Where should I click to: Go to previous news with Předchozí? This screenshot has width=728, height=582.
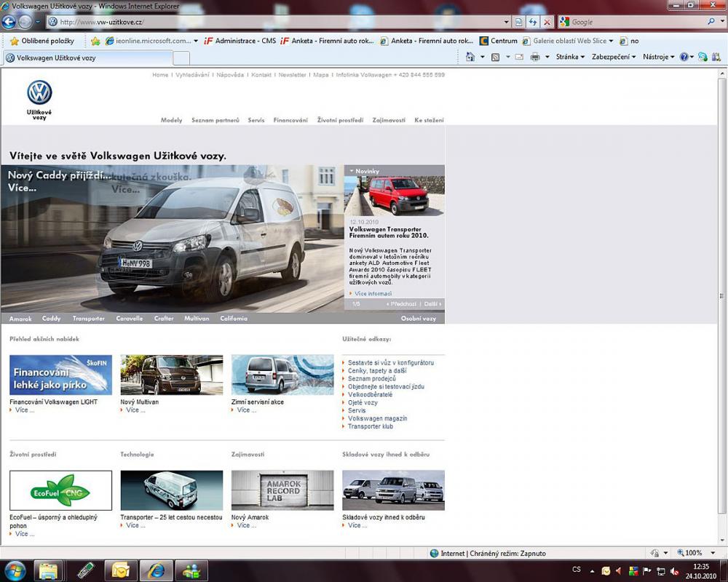pos(402,304)
